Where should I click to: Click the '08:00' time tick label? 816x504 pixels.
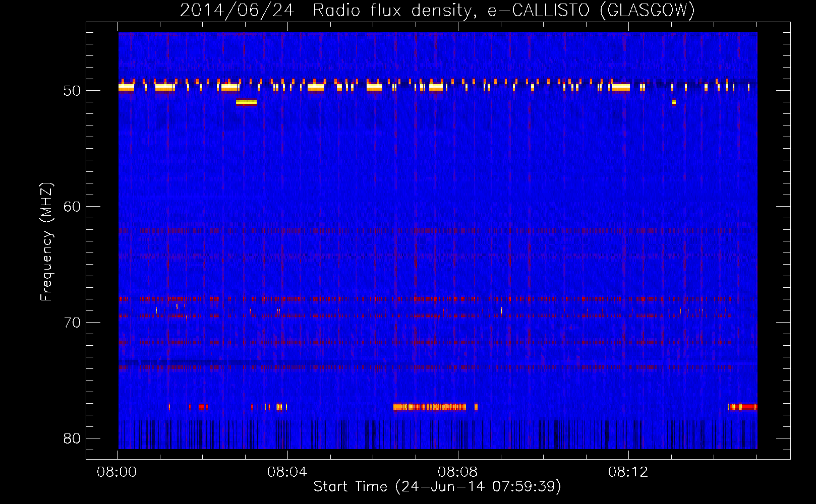click(117, 472)
